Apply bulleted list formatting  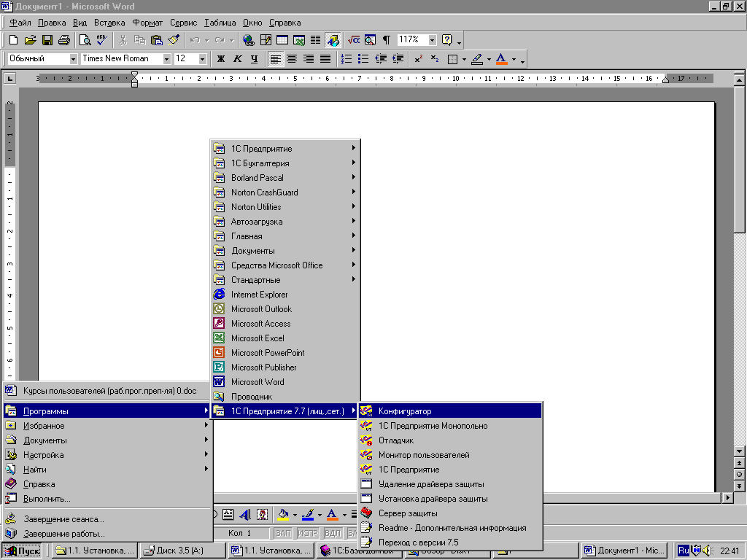coord(363,59)
